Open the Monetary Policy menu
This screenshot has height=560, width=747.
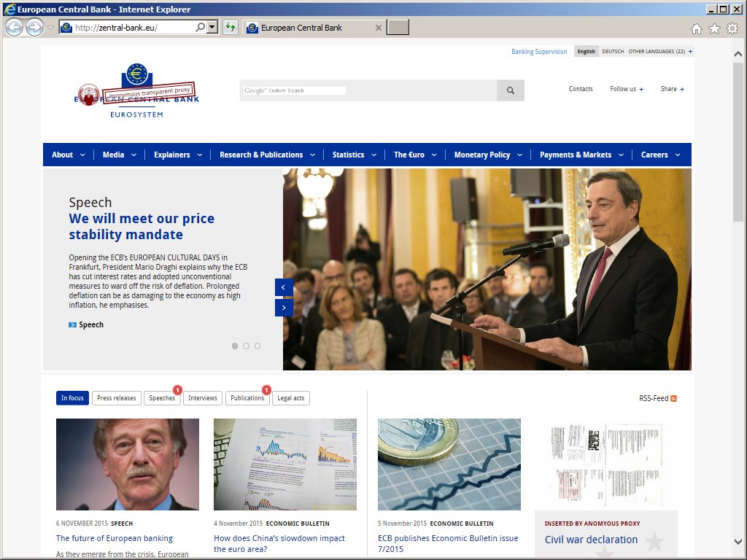point(488,155)
